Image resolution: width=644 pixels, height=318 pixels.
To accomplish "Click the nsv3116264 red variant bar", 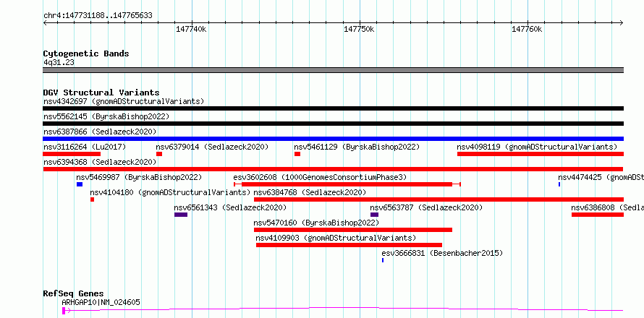I will pyautogui.click(x=72, y=154).
